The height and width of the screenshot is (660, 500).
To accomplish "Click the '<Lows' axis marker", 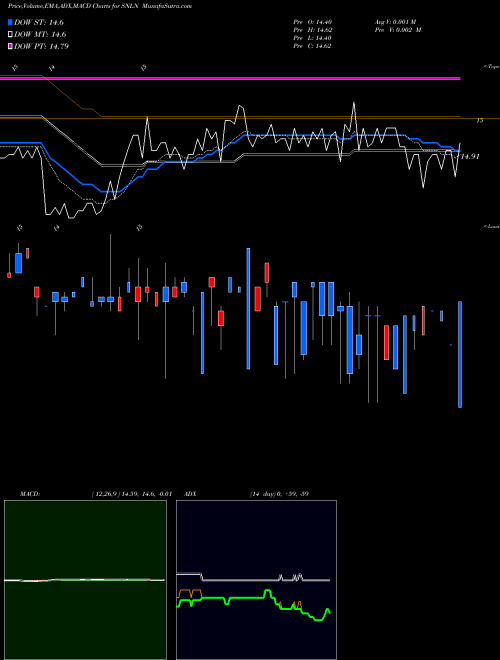I will tap(491, 226).
